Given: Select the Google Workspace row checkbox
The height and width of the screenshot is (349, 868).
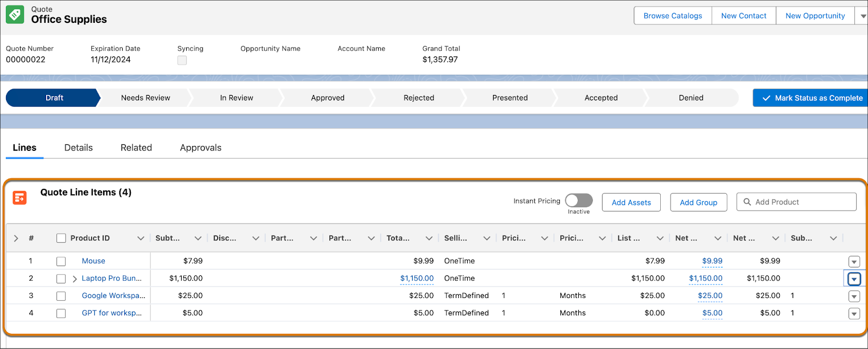Looking at the screenshot, I should point(61,296).
